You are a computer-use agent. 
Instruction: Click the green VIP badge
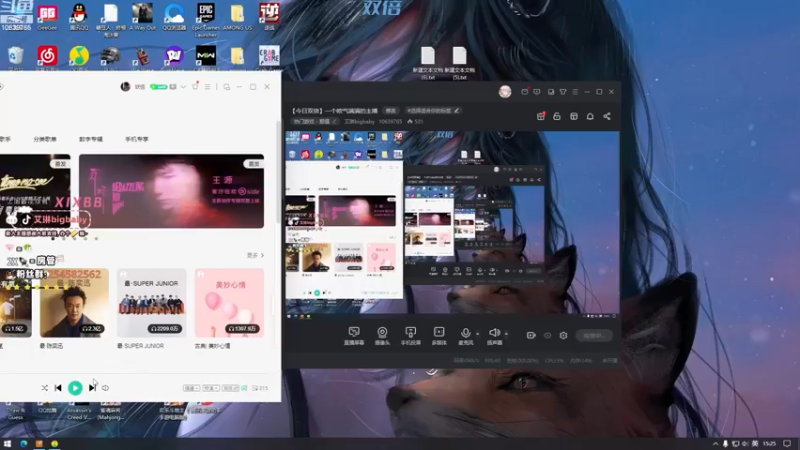(158, 87)
